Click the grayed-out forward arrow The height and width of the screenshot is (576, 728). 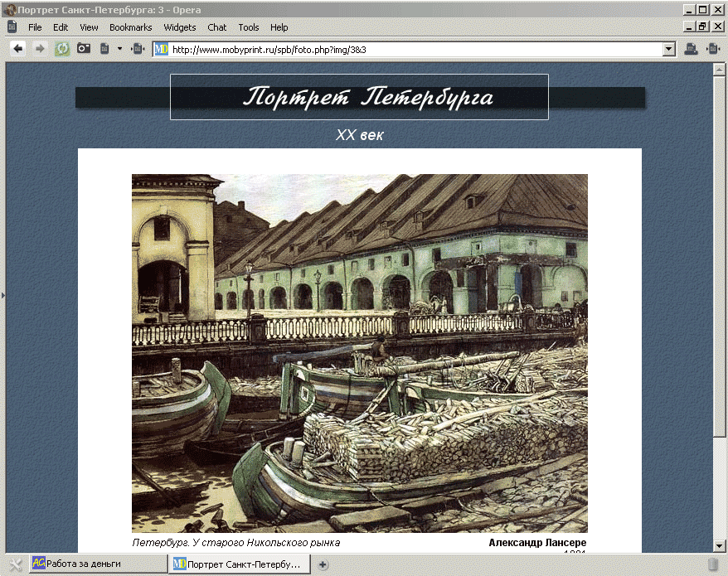pos(40,48)
